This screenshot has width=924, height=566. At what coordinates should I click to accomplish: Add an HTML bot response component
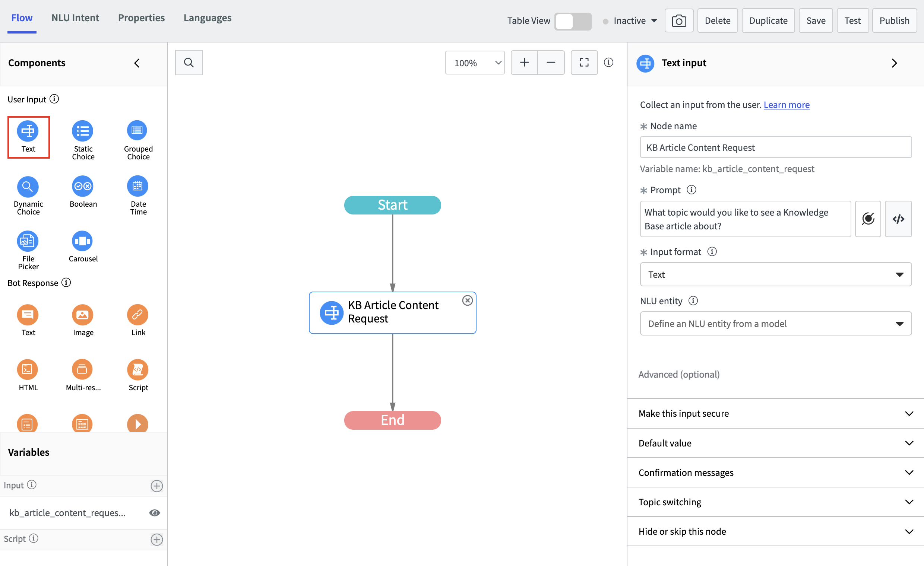[x=28, y=375]
